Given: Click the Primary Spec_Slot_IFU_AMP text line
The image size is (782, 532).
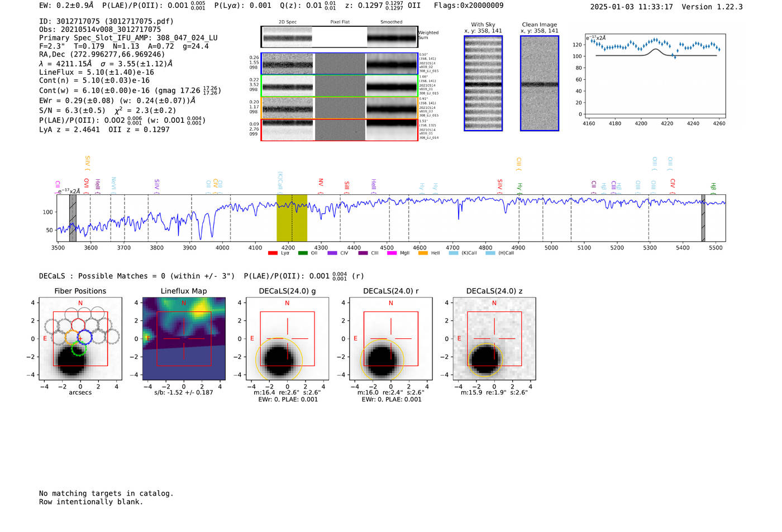Looking at the screenshot, I should [x=128, y=38].
